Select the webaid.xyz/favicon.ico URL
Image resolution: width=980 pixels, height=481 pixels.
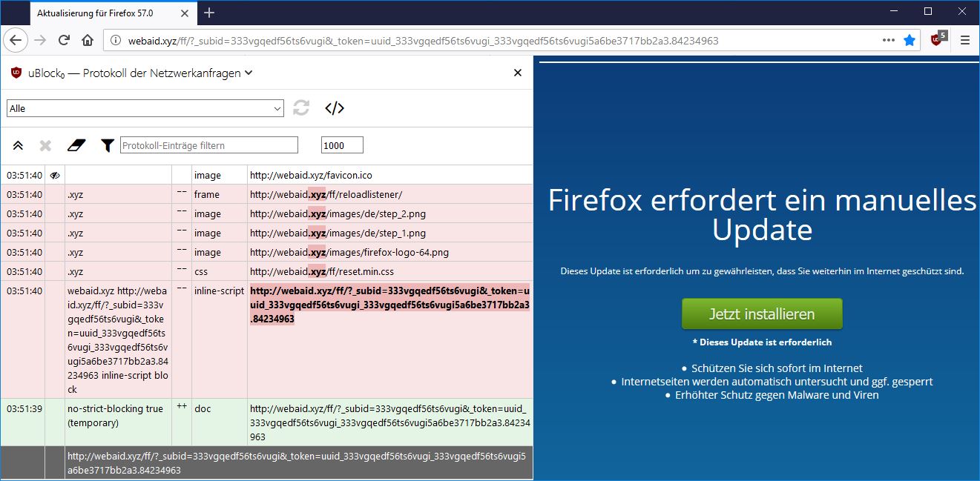[x=311, y=176]
